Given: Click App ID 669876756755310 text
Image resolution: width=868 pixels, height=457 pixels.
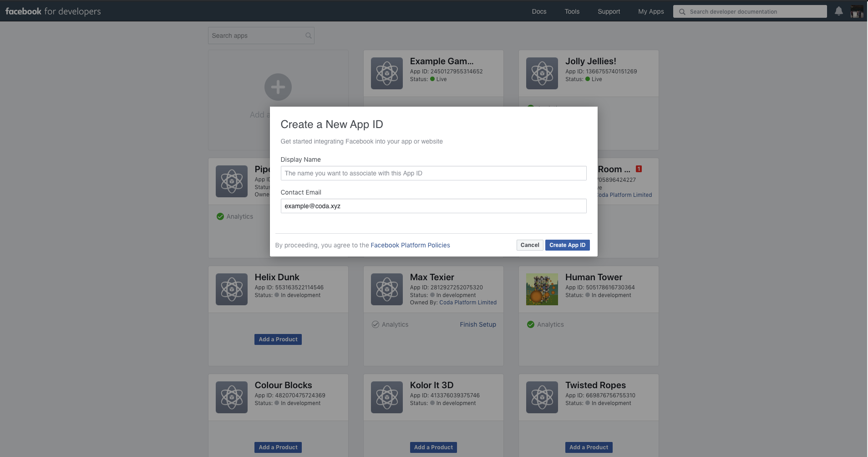Looking at the screenshot, I should 600,395.
